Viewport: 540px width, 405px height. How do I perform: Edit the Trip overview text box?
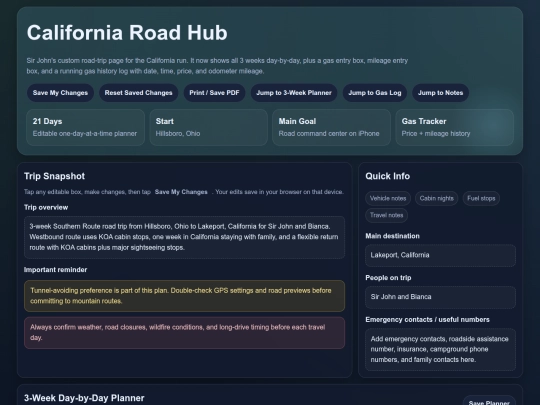tap(185, 237)
